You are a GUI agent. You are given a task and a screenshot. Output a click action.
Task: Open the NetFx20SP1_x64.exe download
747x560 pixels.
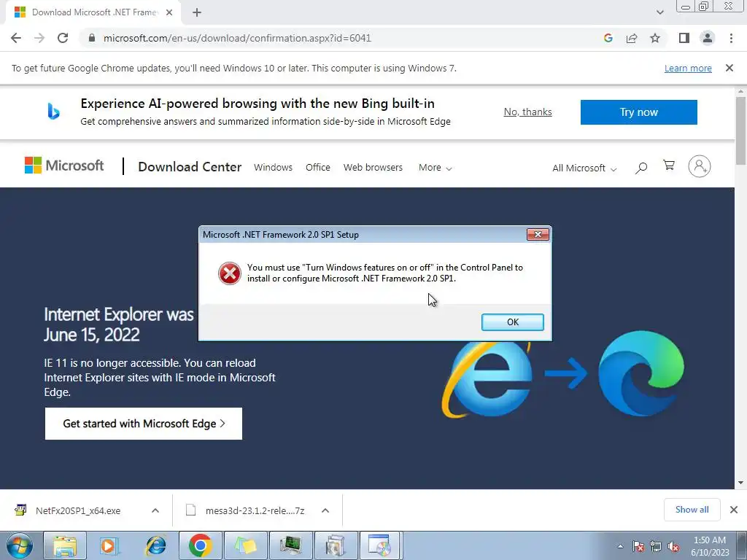pyautogui.click(x=79, y=510)
